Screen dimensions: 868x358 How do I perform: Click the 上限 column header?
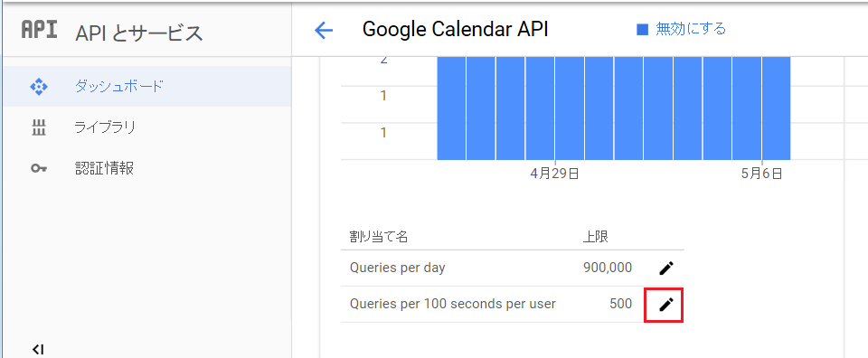(x=596, y=237)
